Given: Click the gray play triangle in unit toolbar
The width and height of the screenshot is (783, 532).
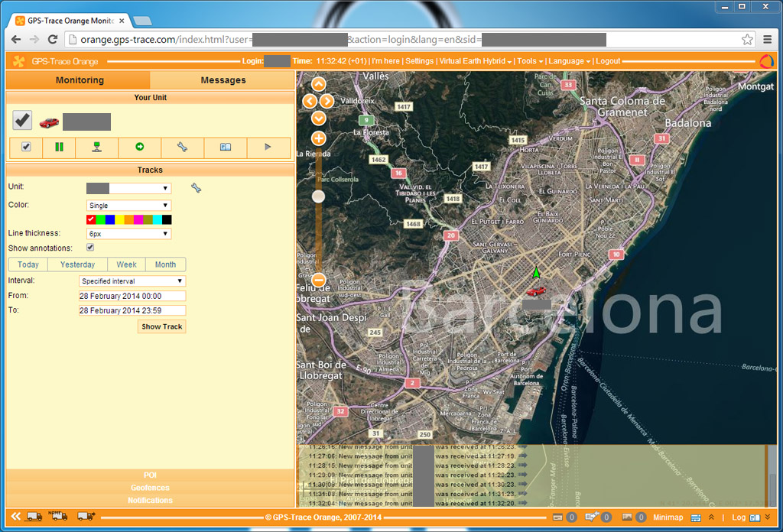Looking at the screenshot, I should coord(268,147).
